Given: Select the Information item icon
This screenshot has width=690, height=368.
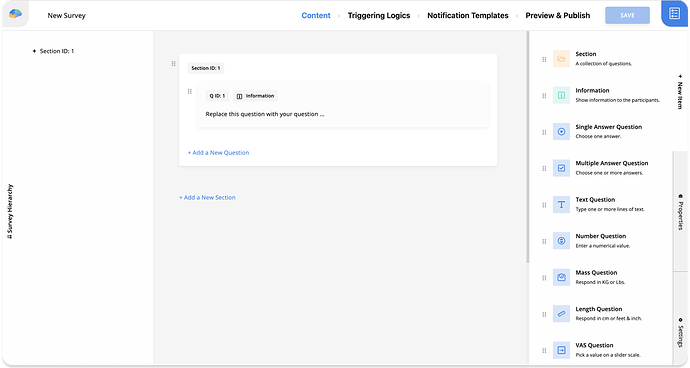Looking at the screenshot, I should (562, 95).
